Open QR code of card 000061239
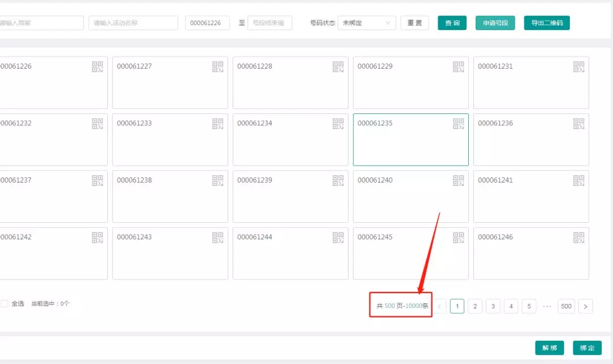Screen dimensions: 613x364 [338, 180]
